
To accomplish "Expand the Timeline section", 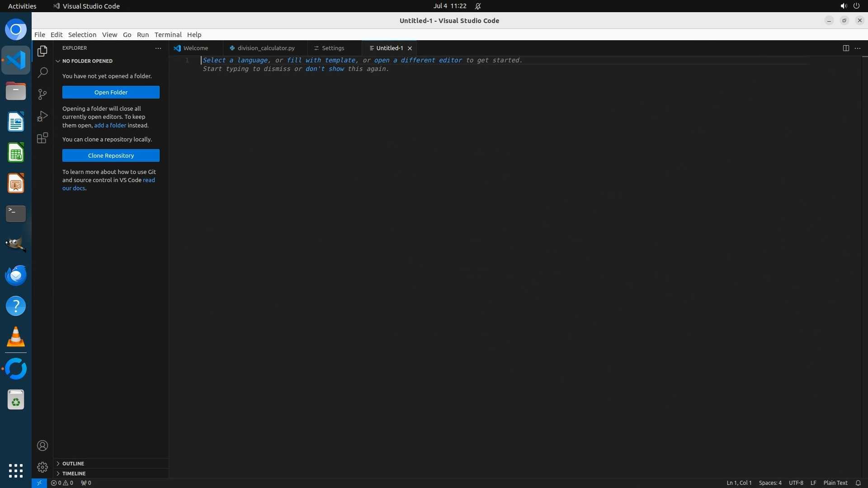I will point(74,473).
